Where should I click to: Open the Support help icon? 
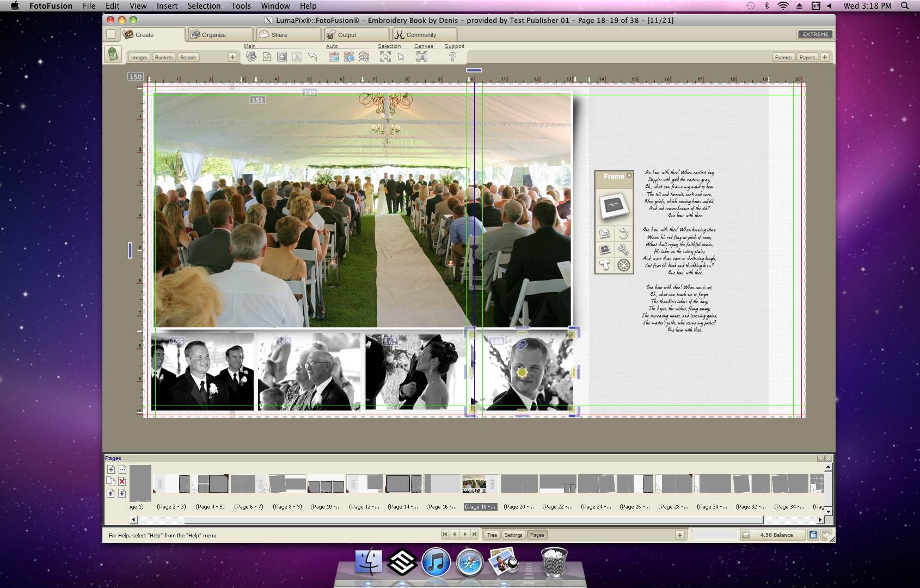453,57
